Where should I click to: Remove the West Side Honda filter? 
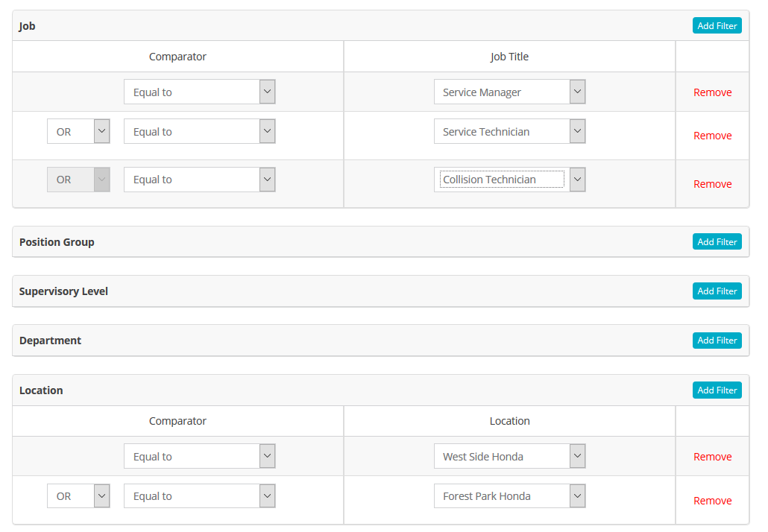pos(712,457)
